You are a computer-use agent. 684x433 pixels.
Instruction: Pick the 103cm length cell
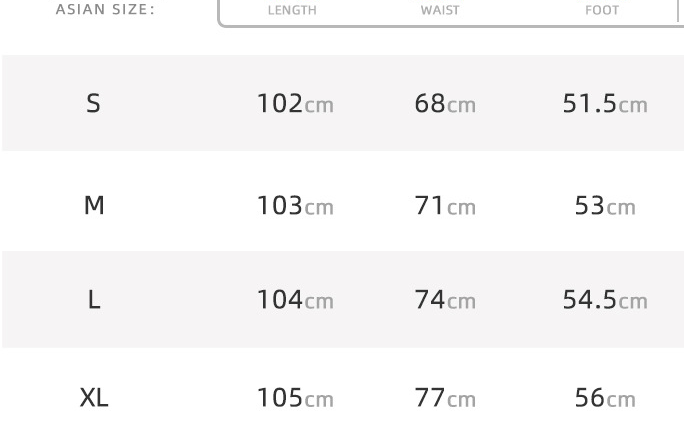pos(295,205)
